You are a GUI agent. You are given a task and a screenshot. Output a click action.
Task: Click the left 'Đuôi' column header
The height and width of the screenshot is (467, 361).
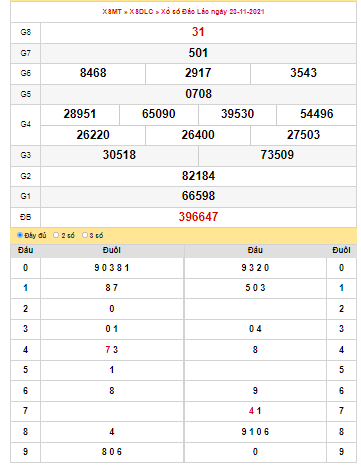112,250
